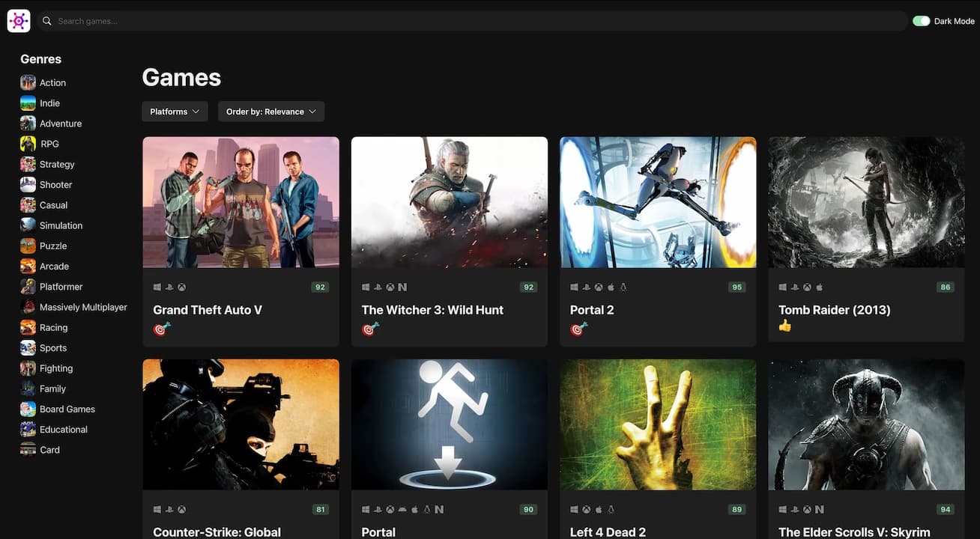Image resolution: width=980 pixels, height=539 pixels.
Task: Click the bullseye emoji under Portal 2
Action: 578,329
